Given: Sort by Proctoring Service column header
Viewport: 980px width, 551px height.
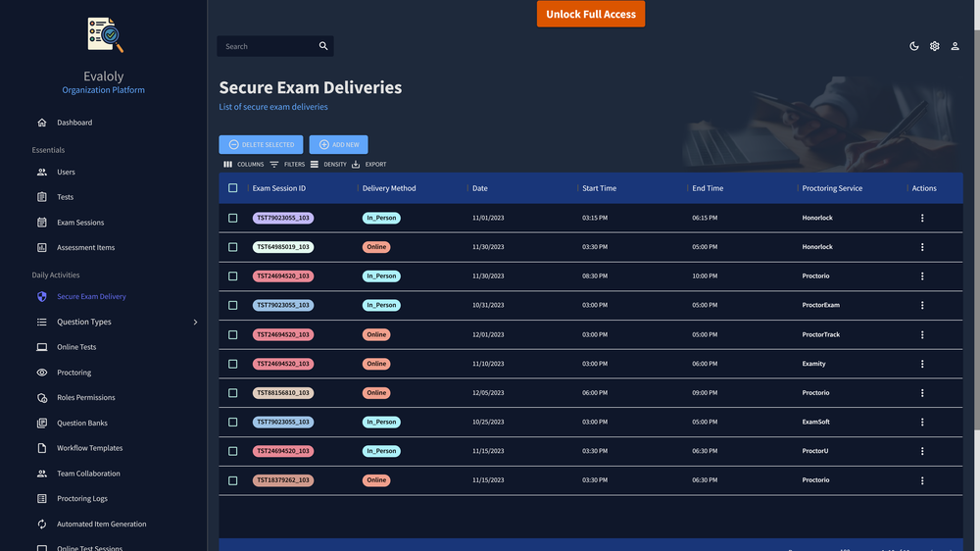Looking at the screenshot, I should click(832, 188).
